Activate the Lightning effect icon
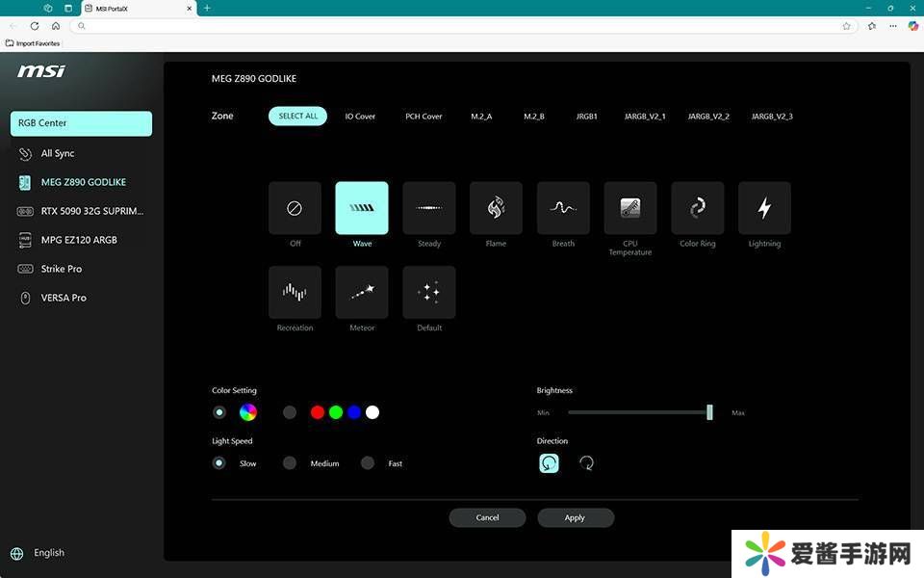The width and height of the screenshot is (924, 578). tap(764, 208)
